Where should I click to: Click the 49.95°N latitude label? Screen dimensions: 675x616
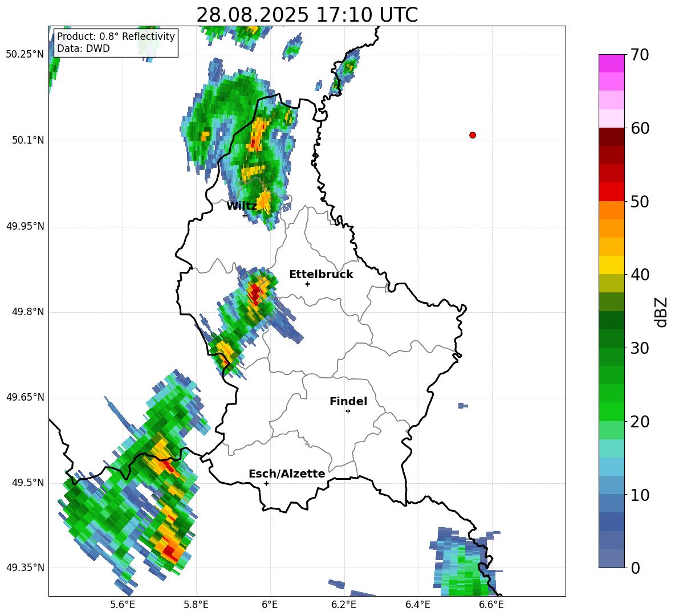pos(25,226)
